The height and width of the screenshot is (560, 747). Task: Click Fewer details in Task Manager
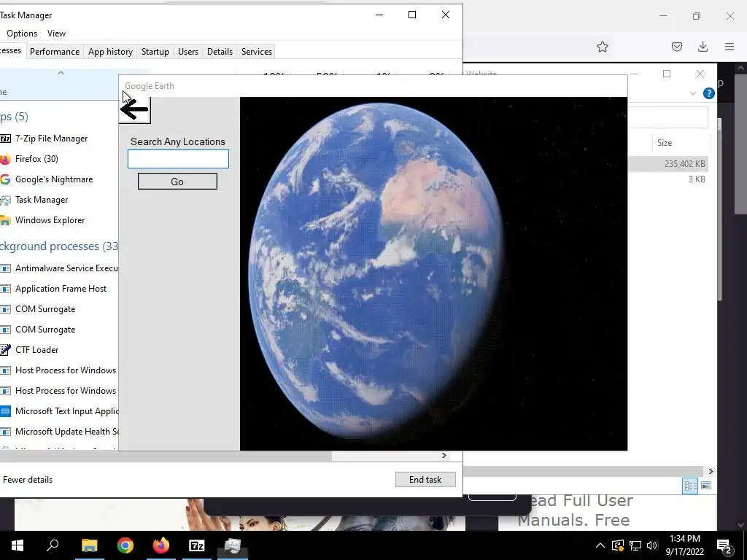28,480
